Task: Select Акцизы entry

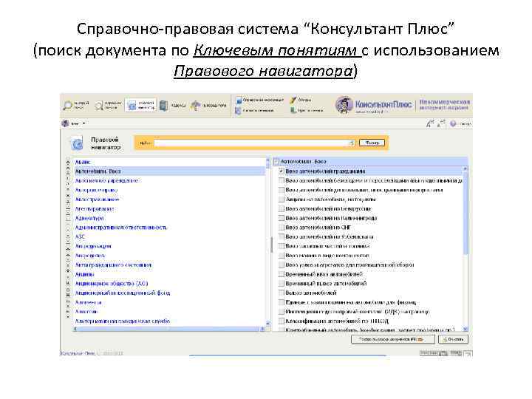Action: [x=84, y=274]
